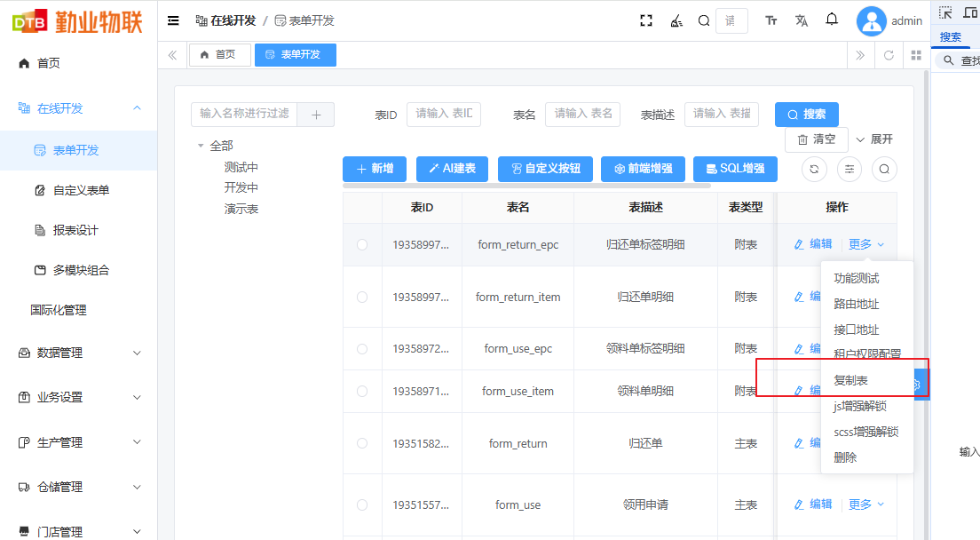The height and width of the screenshot is (540, 980).
Task: Click the double-left arrow beside the tab bar
Action: point(172,55)
